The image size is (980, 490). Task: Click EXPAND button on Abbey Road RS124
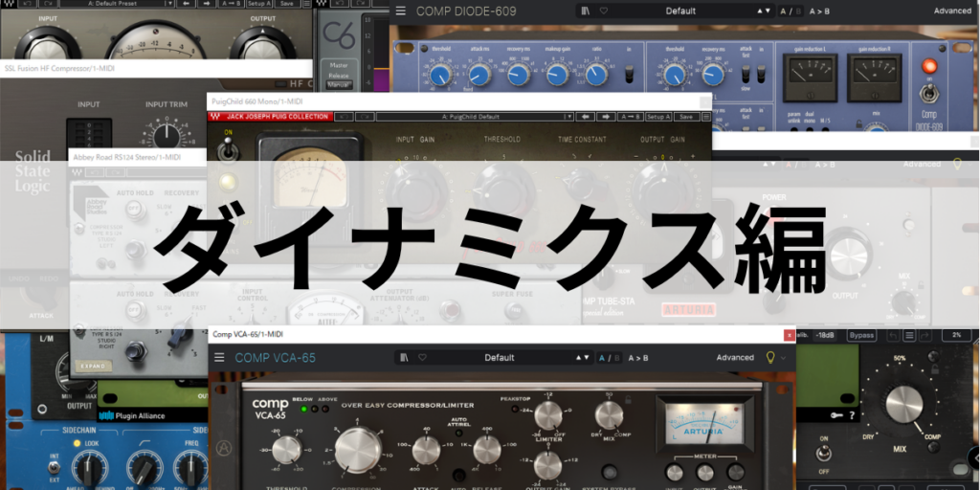coord(93,366)
